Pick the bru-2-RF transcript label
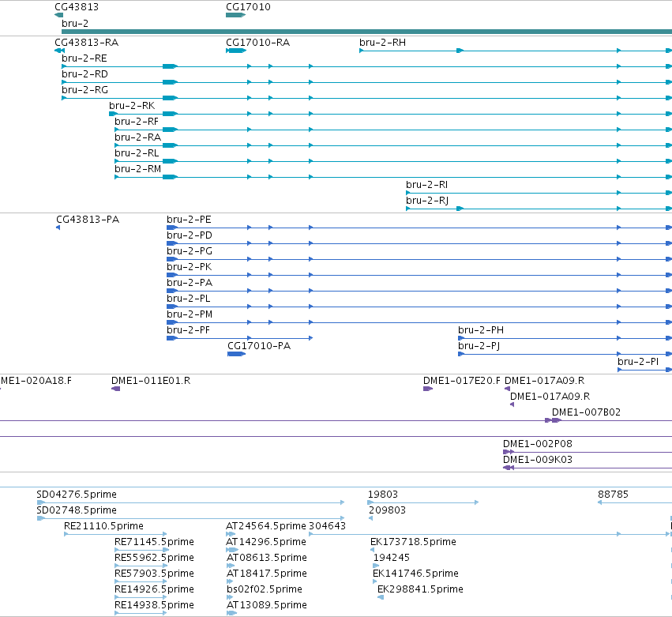Viewport: 672px width, 617px height. (x=137, y=122)
